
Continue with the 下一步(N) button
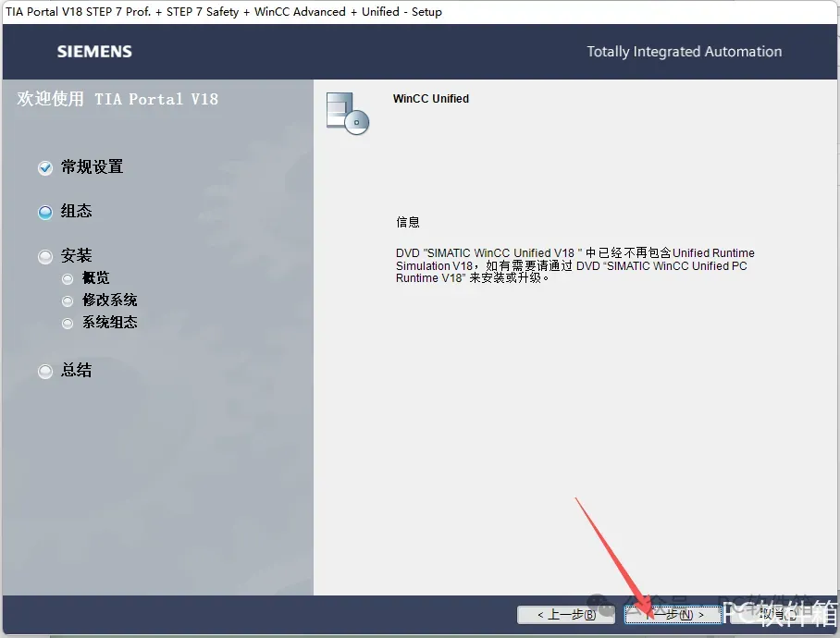(x=673, y=615)
